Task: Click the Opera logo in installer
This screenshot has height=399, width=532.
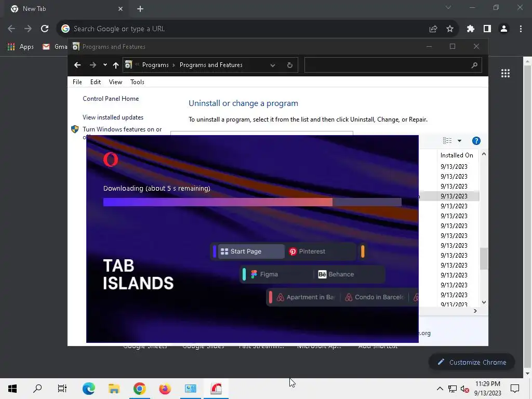Action: tap(111, 159)
